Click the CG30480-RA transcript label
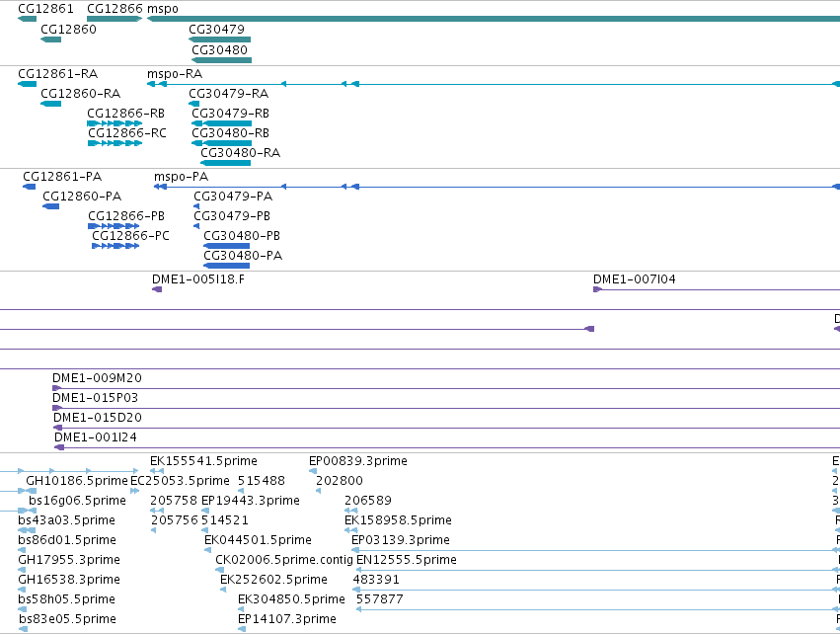Image resolution: width=840 pixels, height=634 pixels. tap(241, 153)
